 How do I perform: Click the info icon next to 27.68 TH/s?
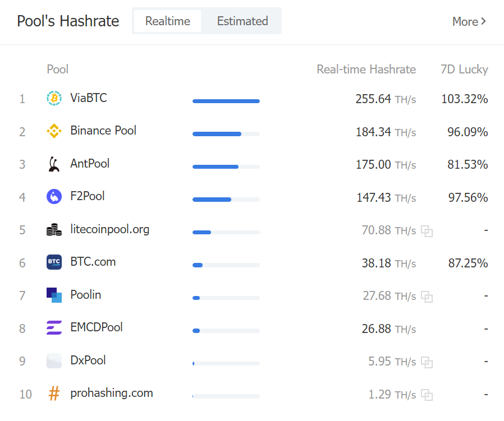pyautogui.click(x=427, y=297)
